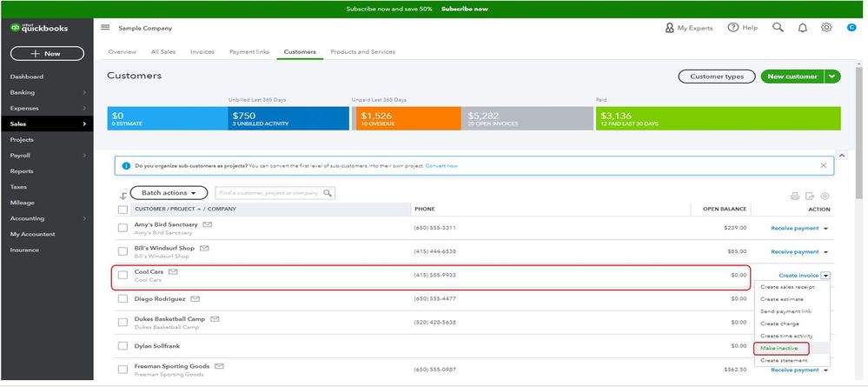
Task: Choose Create estimate in the menu
Action: click(782, 299)
